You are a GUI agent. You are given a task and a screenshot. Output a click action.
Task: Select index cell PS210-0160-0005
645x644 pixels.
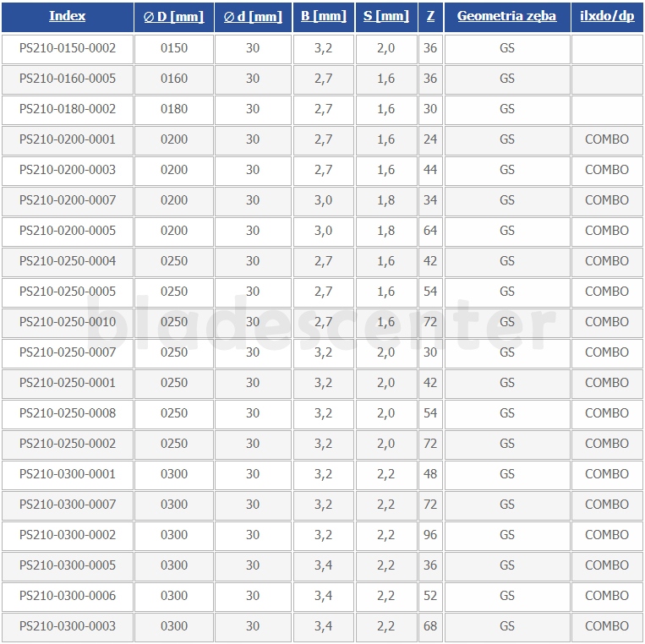(x=68, y=79)
